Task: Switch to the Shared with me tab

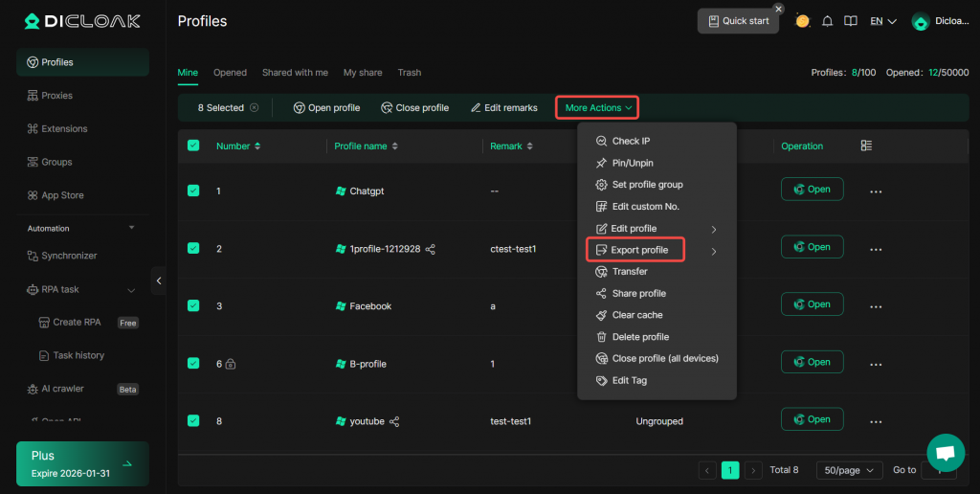Action: (295, 73)
